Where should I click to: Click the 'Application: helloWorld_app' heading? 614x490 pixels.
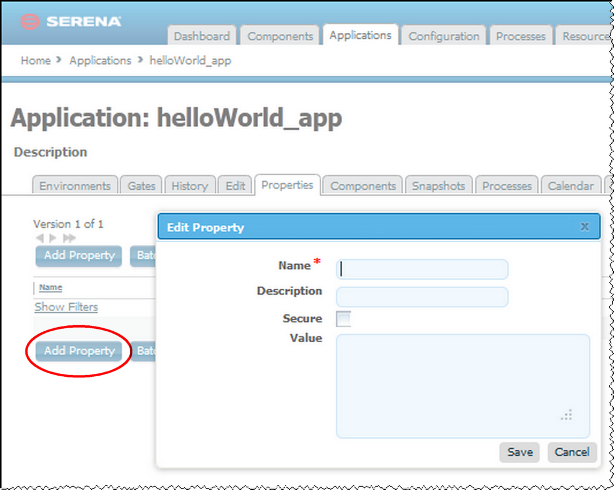[x=176, y=118]
